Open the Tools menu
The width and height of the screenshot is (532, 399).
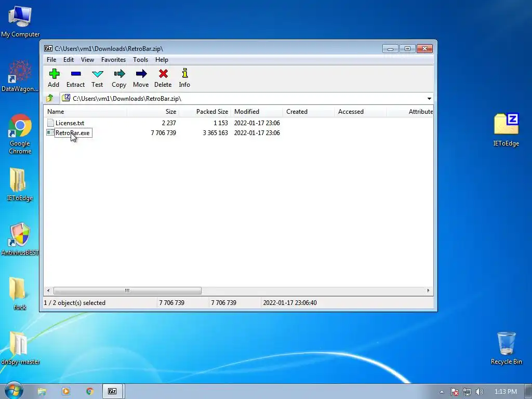140,60
